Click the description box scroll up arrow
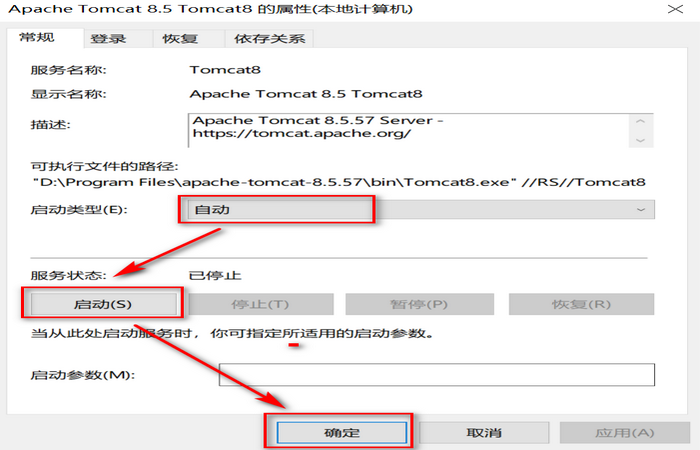The image size is (700, 450). tap(641, 121)
